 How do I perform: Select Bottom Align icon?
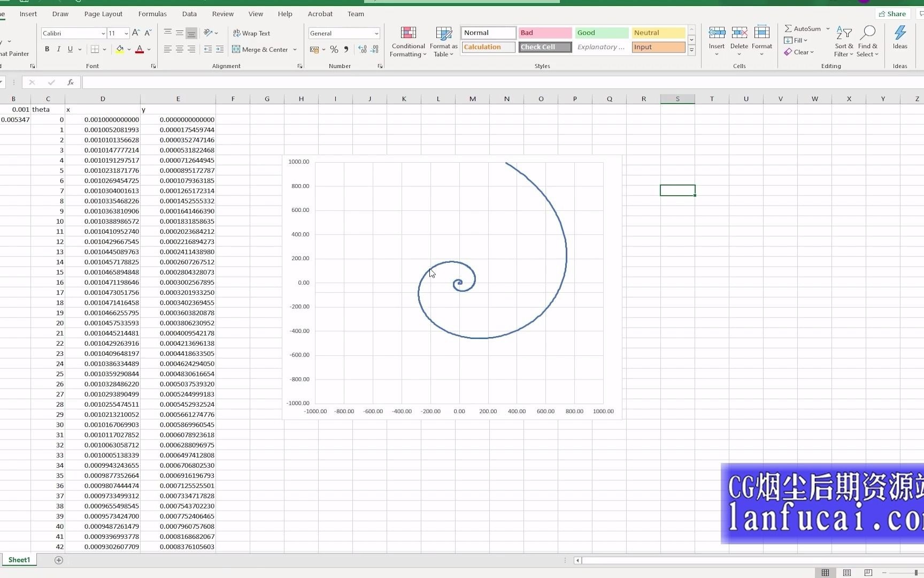coord(191,33)
